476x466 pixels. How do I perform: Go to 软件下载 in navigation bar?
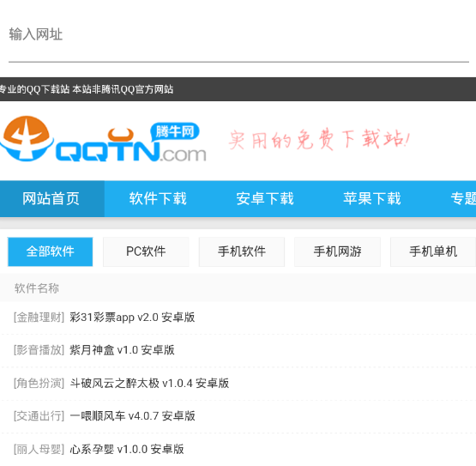158,199
